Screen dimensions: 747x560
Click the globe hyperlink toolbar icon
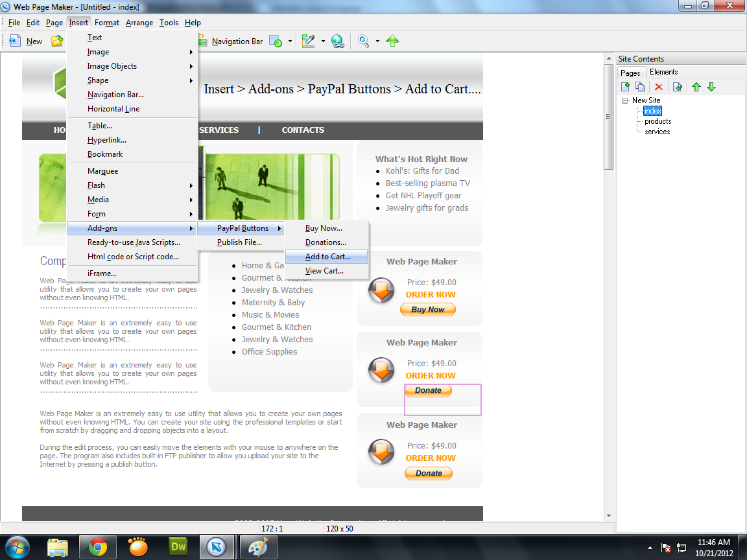(338, 41)
